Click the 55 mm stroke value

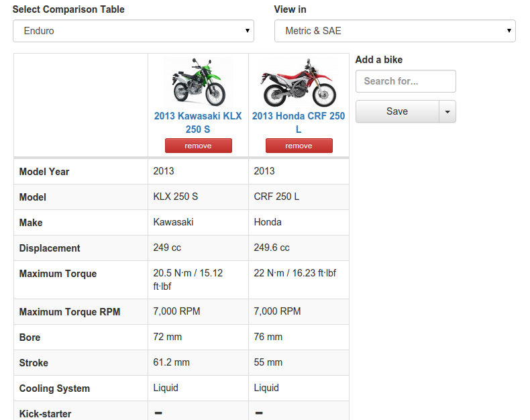coord(268,362)
